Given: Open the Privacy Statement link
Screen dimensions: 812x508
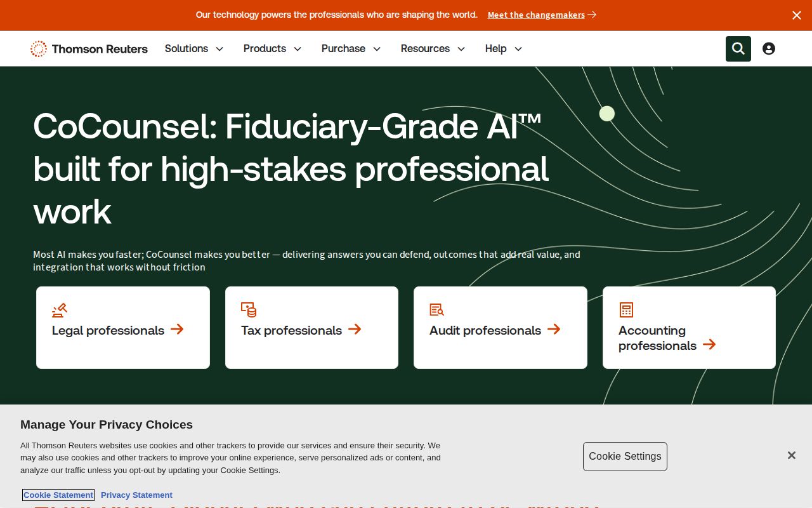Looking at the screenshot, I should [136, 495].
